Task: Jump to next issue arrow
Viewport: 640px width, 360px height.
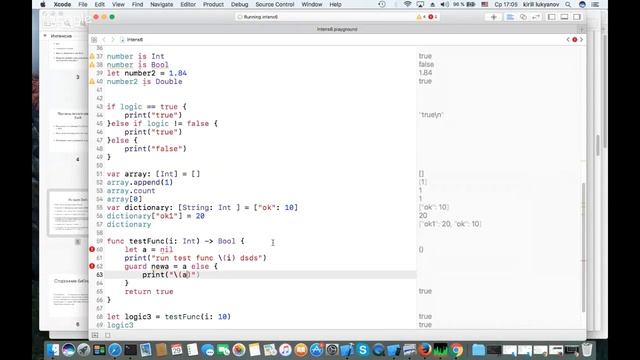Action: click(582, 40)
